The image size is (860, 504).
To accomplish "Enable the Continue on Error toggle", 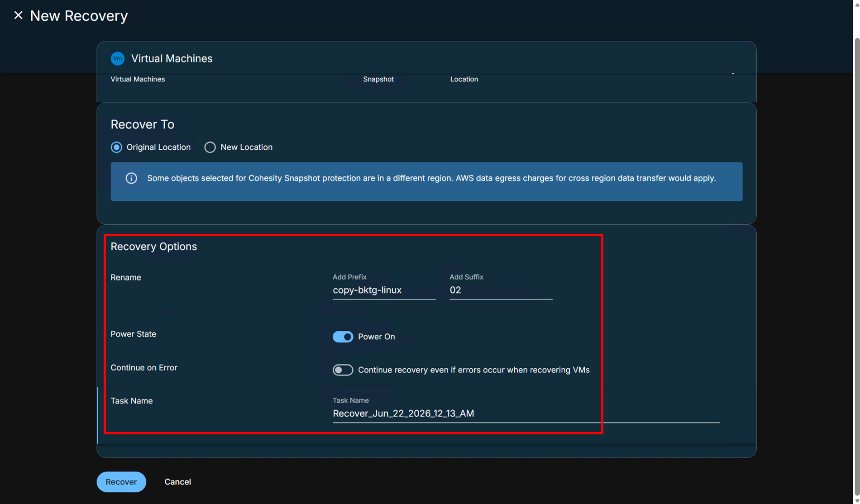I will click(343, 370).
